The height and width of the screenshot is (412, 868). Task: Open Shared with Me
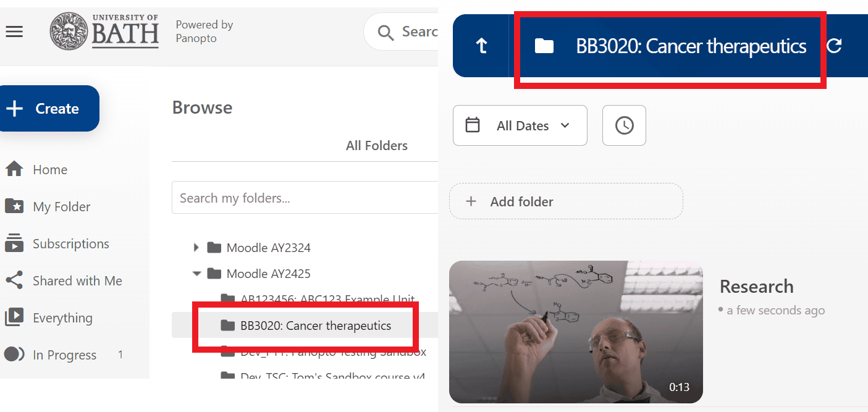14,280
